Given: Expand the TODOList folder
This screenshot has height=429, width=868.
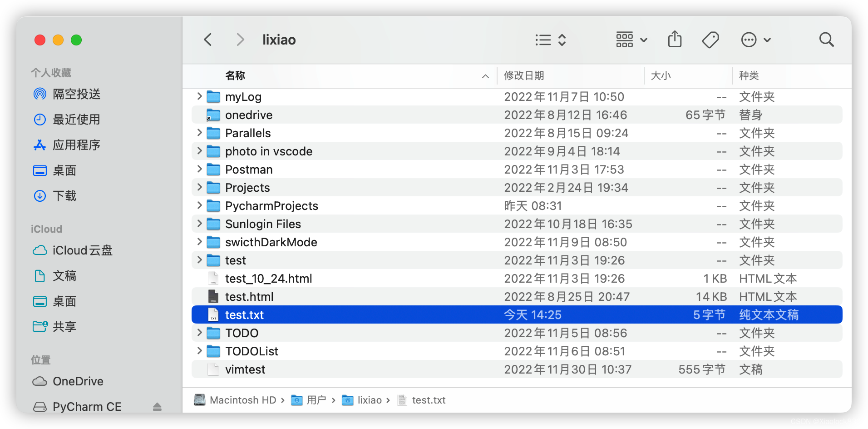Looking at the screenshot, I should pyautogui.click(x=199, y=351).
